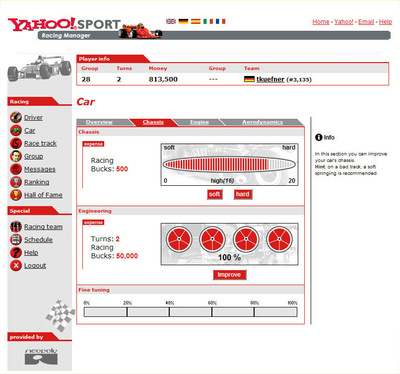Image resolution: width=400 pixels, height=374 pixels.
Task: Make chassis harder with hard button
Action: [x=242, y=194]
